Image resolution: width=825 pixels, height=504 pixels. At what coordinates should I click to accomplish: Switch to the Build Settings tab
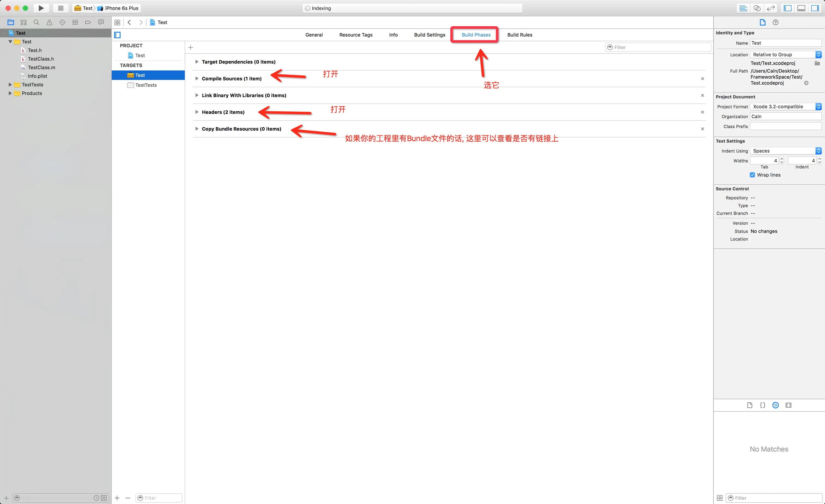click(x=430, y=35)
